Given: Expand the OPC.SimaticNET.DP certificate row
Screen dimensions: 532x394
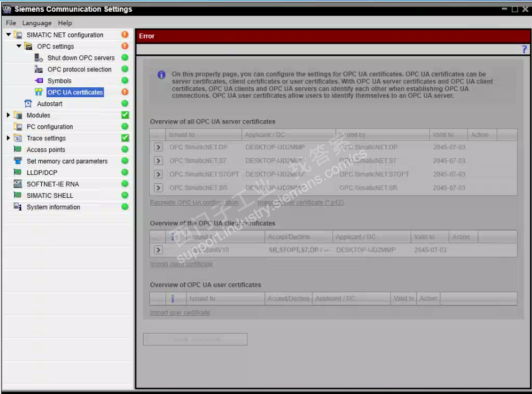Looking at the screenshot, I should pyautogui.click(x=158, y=148).
